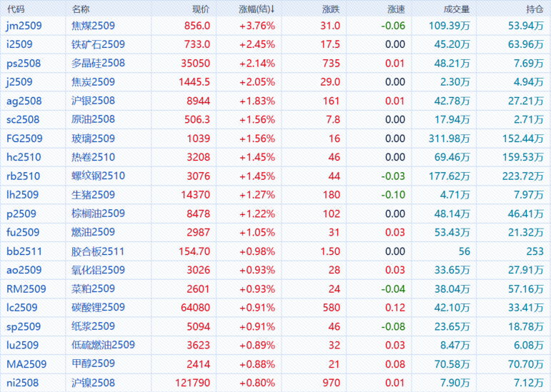The height and width of the screenshot is (392, 551).
Task: Sort by the 成交量 column header
Action: [x=457, y=9]
